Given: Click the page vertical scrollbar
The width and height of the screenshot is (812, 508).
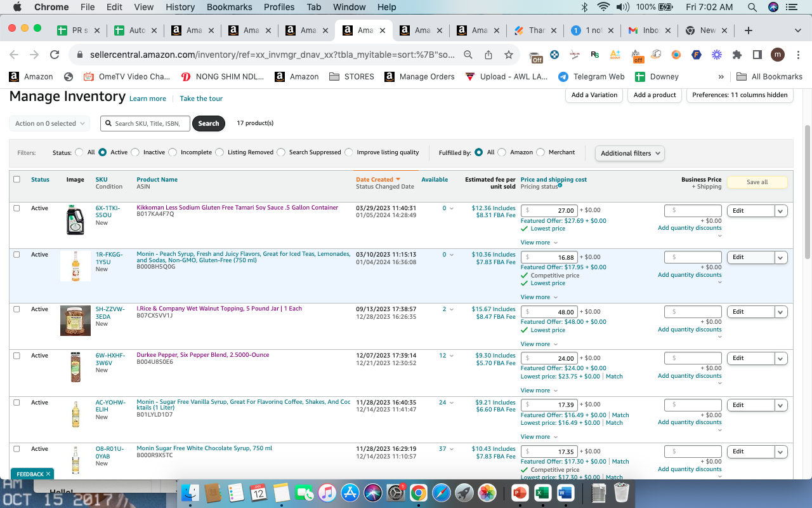Looking at the screenshot, I should click(807, 190).
